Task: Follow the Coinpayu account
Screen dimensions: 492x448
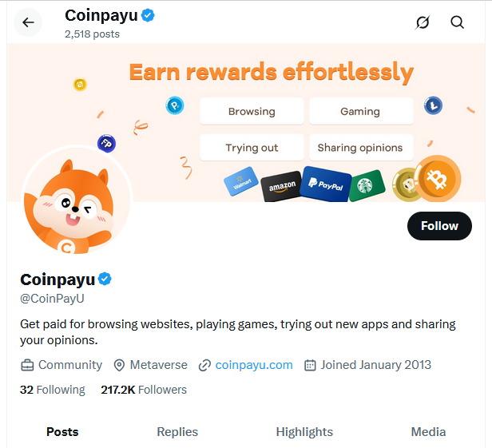Action: click(439, 226)
